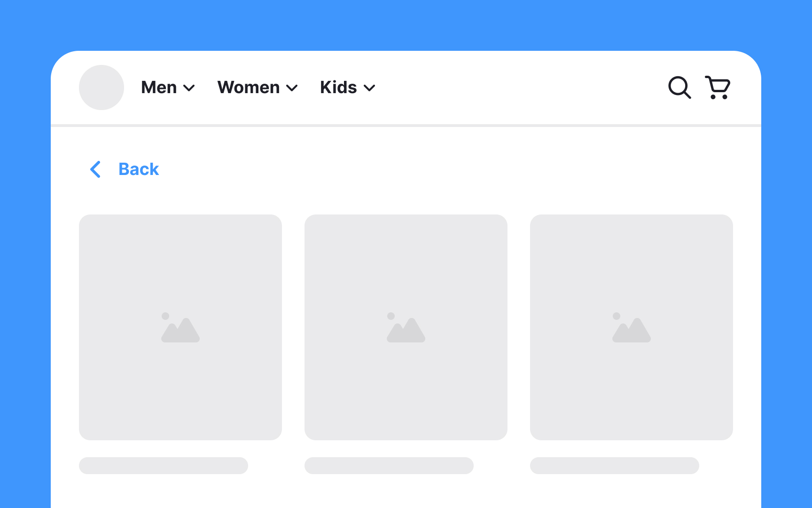Open the shopping cart icon
This screenshot has width=812, height=508.
[x=718, y=87]
